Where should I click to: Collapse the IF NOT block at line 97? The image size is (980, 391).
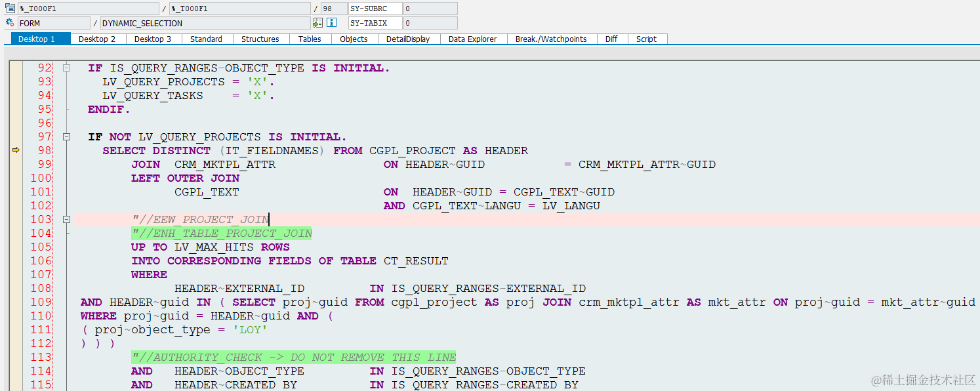click(66, 137)
